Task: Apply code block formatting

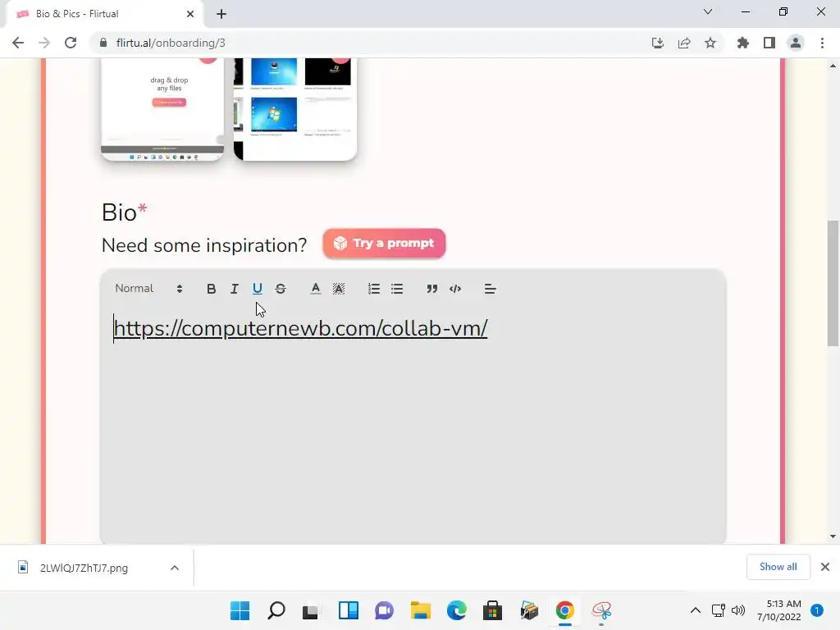Action: coord(455,289)
